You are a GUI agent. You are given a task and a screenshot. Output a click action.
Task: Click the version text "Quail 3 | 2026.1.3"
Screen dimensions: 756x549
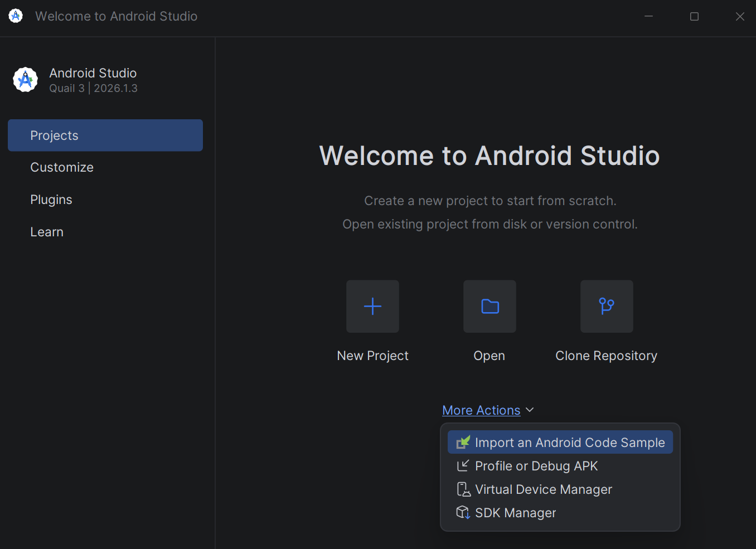(93, 88)
